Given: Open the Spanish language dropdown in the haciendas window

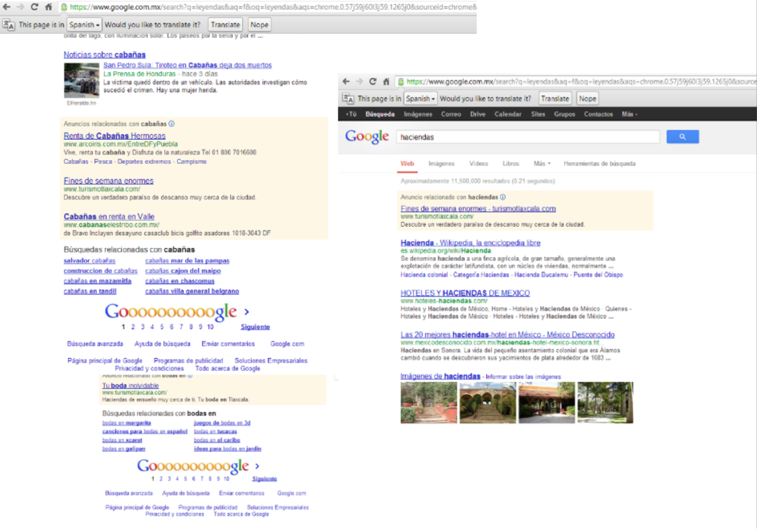Looking at the screenshot, I should [420, 99].
